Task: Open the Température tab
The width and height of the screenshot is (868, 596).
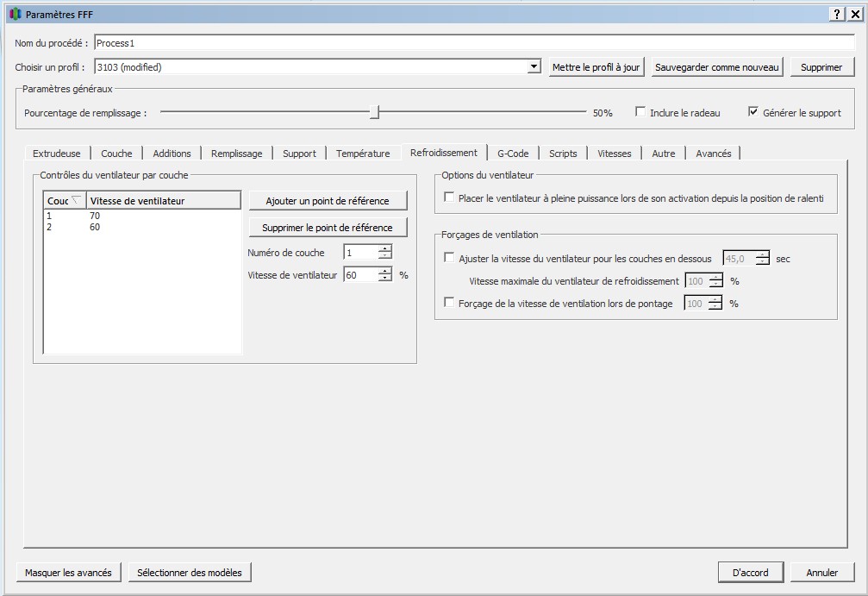Action: pyautogui.click(x=363, y=154)
